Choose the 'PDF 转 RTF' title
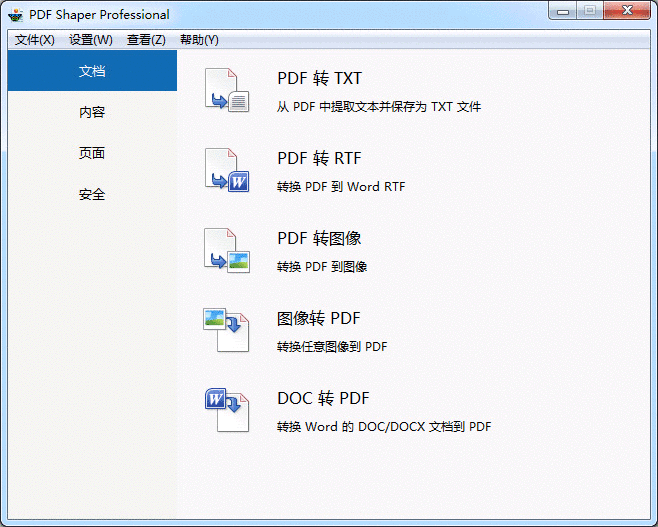The height and width of the screenshot is (527, 658). (319, 158)
